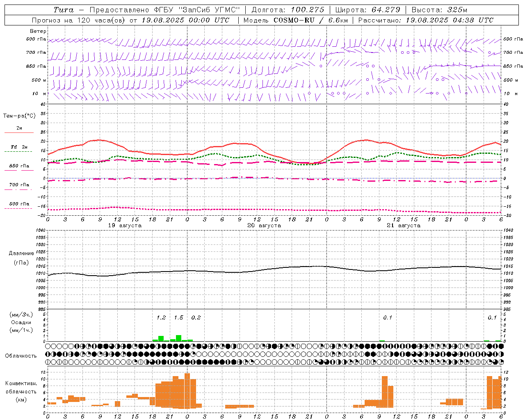Screen dimensions: 525x420
Task: Click the '500 м' wind level label on left
Action: [39, 80]
